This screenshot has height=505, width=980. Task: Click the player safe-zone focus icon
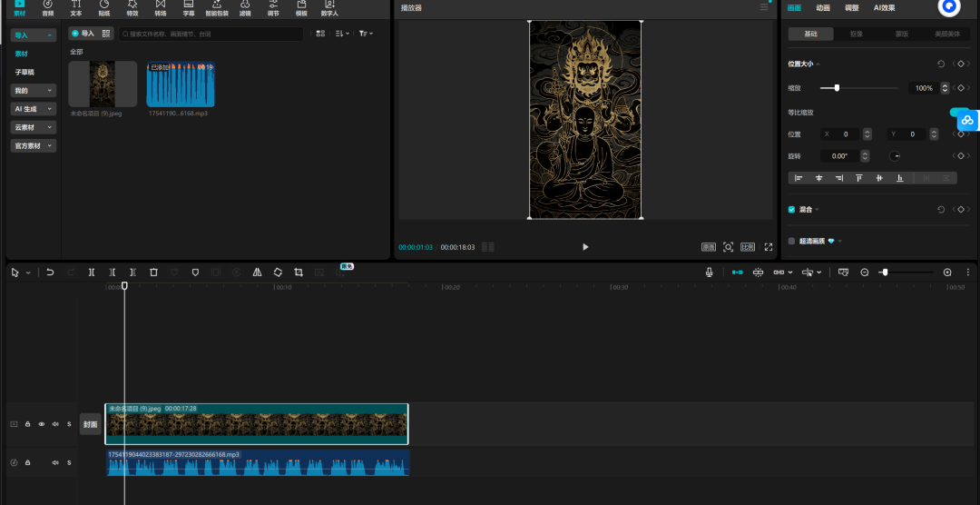coord(728,247)
